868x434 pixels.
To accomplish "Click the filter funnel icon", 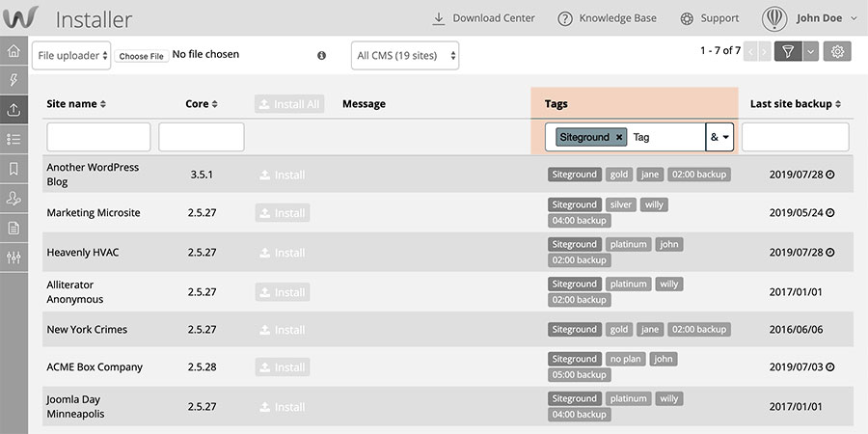I will coord(788,51).
